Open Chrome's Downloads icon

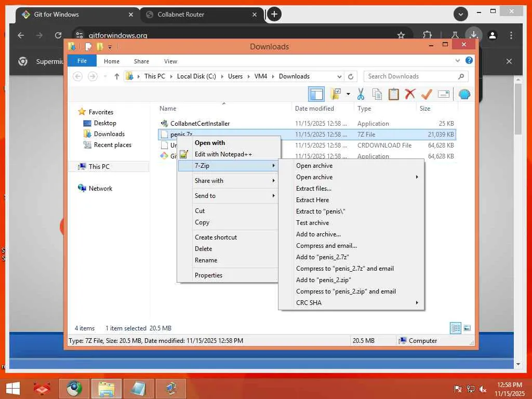[474, 35]
